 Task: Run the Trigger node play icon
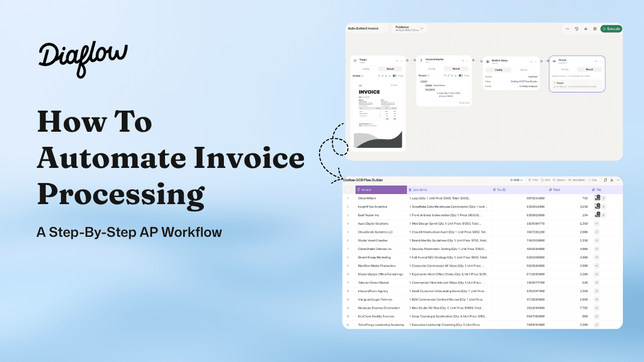(x=396, y=60)
